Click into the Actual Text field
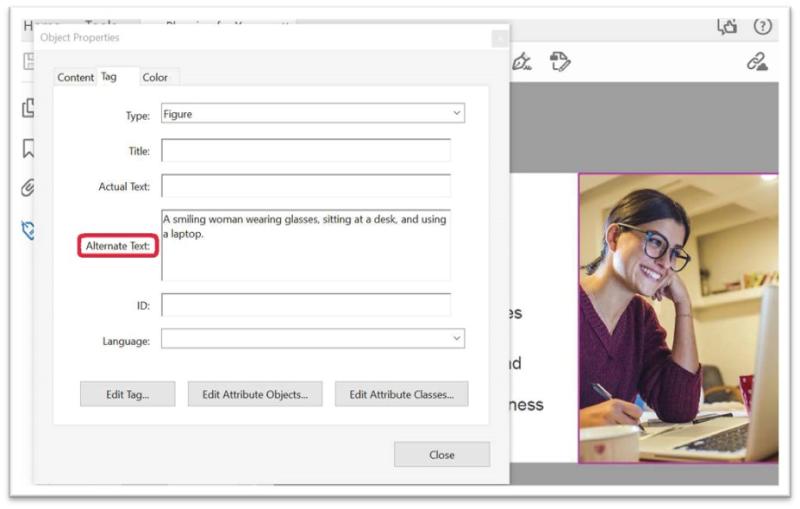The width and height of the screenshot is (800, 509). coord(306,186)
